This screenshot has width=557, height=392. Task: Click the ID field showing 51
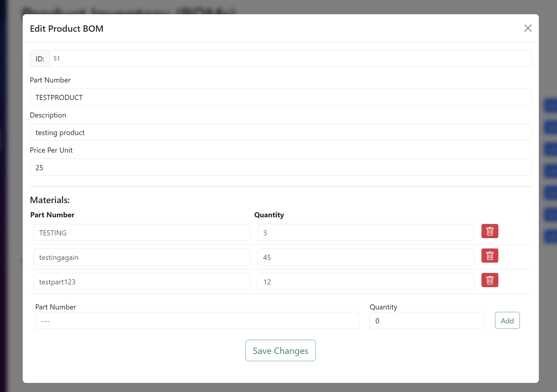tap(290, 58)
